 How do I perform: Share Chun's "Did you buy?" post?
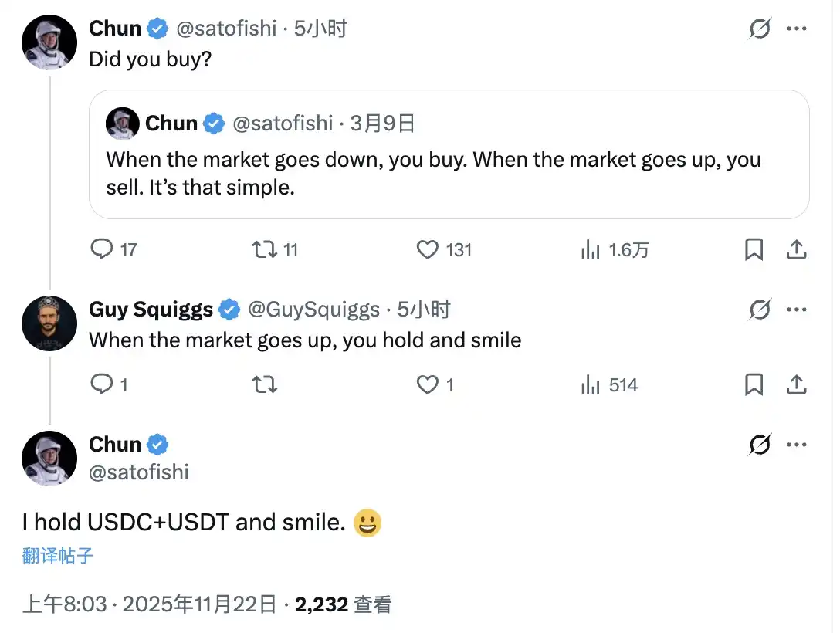click(x=796, y=249)
